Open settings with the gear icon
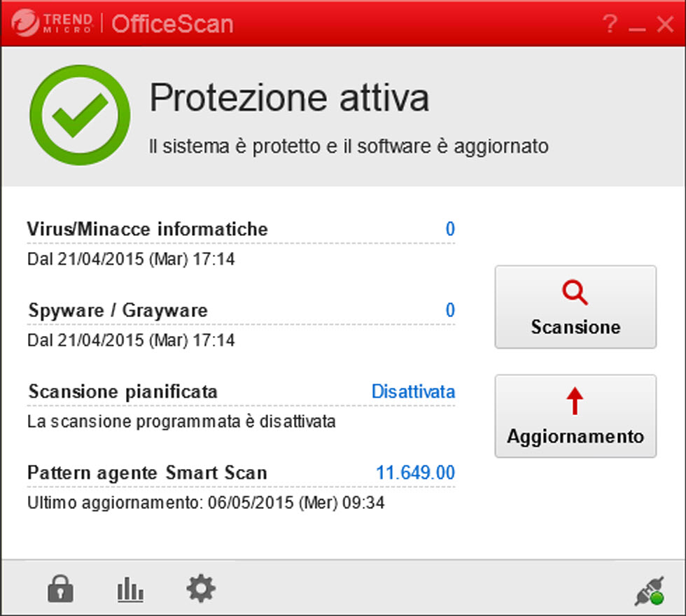 tap(201, 589)
